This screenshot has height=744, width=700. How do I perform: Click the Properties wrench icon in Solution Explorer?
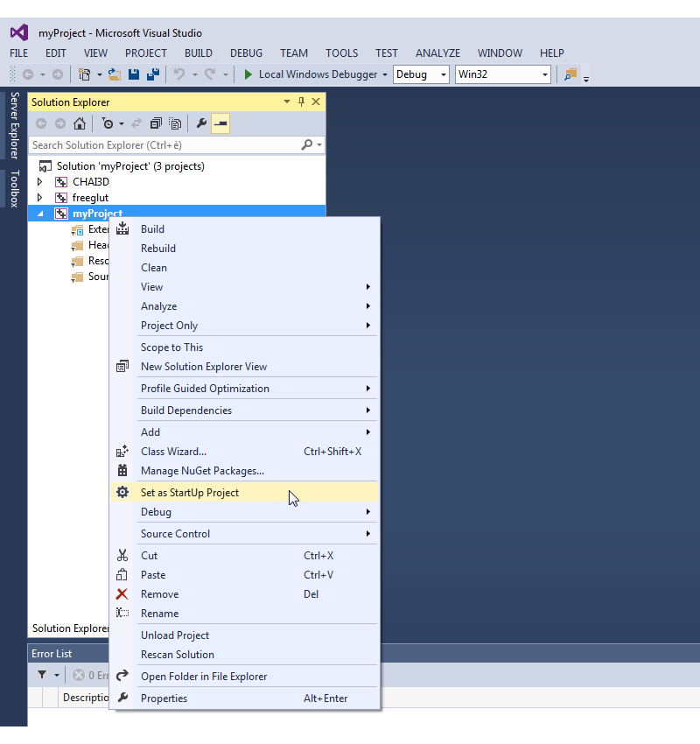pyautogui.click(x=201, y=123)
